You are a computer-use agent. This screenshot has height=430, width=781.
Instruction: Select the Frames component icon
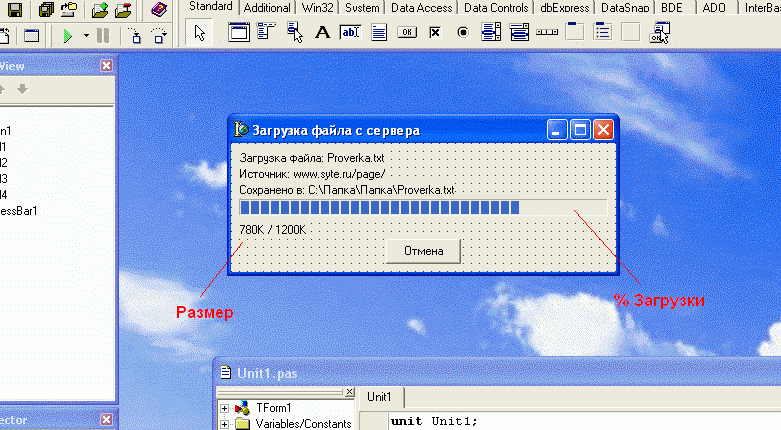coord(239,33)
